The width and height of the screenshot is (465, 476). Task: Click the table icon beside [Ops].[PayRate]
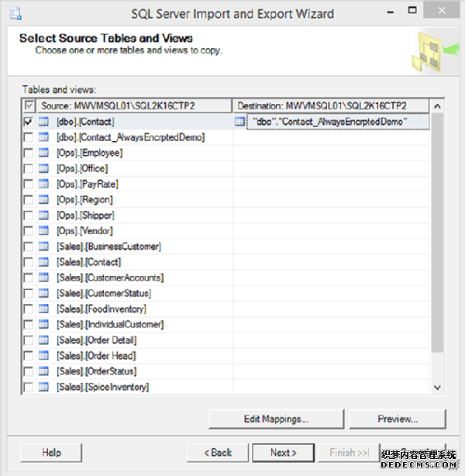43,184
